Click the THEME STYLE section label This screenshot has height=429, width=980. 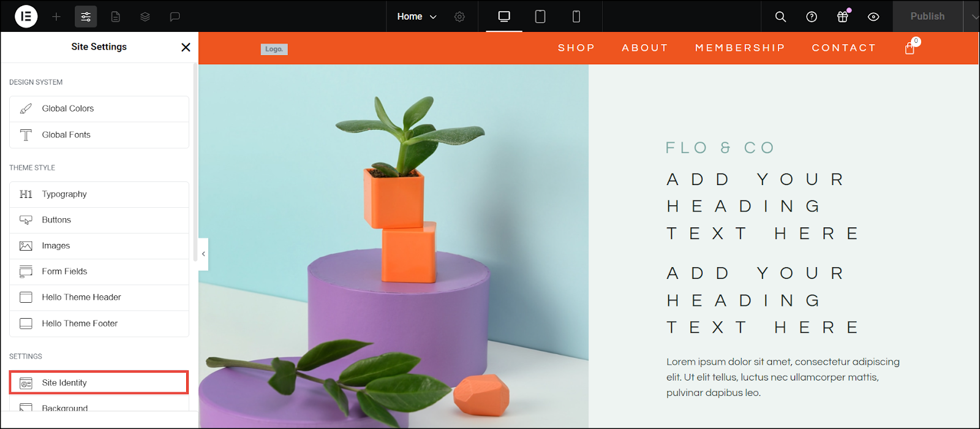32,168
